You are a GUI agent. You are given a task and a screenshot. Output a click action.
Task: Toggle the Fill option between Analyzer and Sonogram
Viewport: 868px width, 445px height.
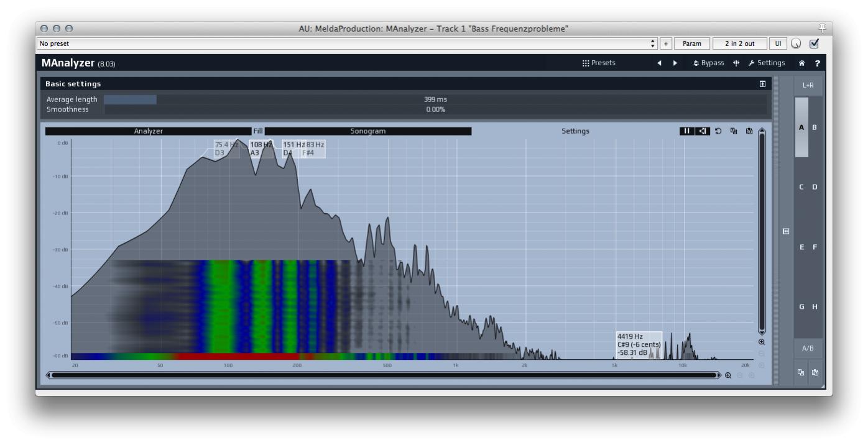coord(258,131)
